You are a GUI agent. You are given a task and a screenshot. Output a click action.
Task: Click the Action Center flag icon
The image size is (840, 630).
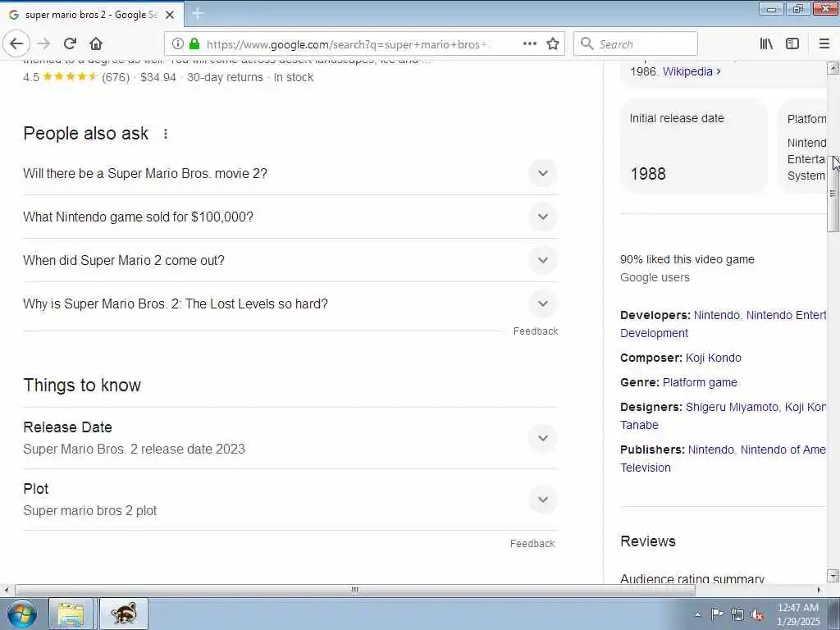point(717,614)
